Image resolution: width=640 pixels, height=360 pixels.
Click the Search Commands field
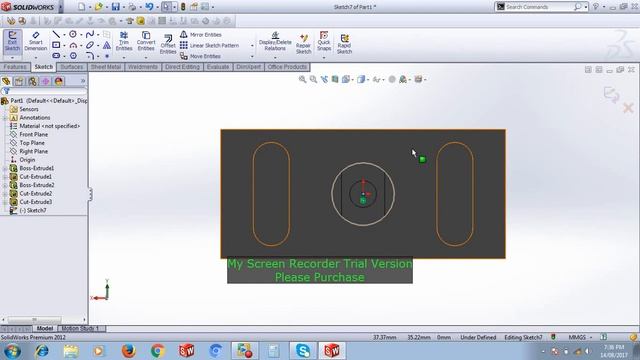click(539, 7)
